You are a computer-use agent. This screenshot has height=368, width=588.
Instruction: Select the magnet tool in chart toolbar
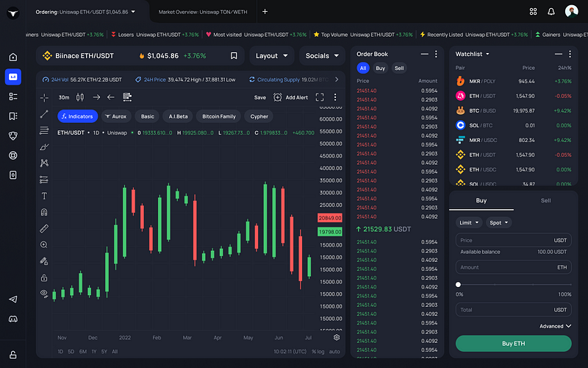click(x=44, y=212)
